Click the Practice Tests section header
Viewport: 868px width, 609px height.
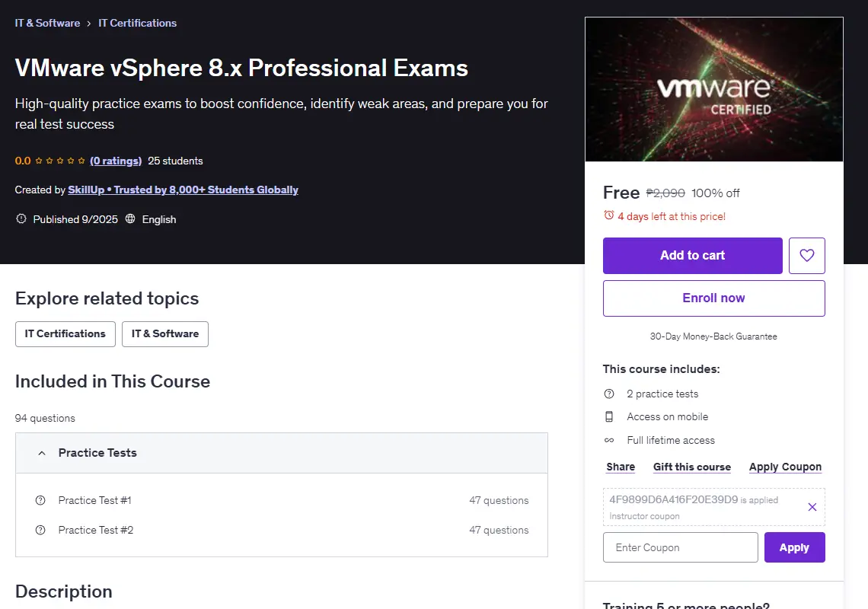pos(282,453)
